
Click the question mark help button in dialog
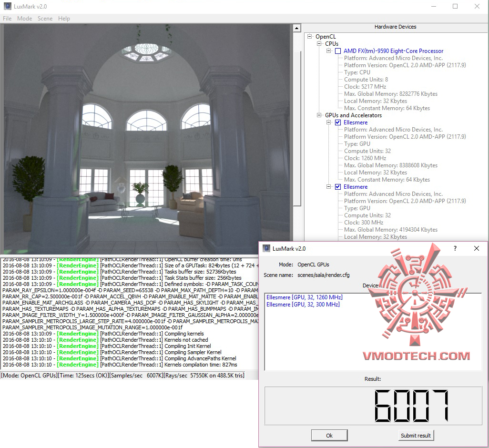click(x=455, y=248)
